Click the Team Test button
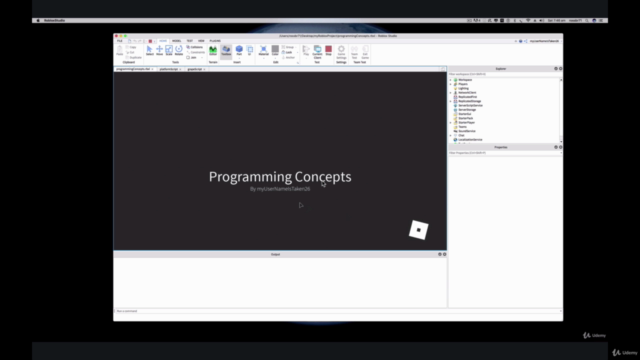The width and height of the screenshot is (640, 360). point(354,52)
